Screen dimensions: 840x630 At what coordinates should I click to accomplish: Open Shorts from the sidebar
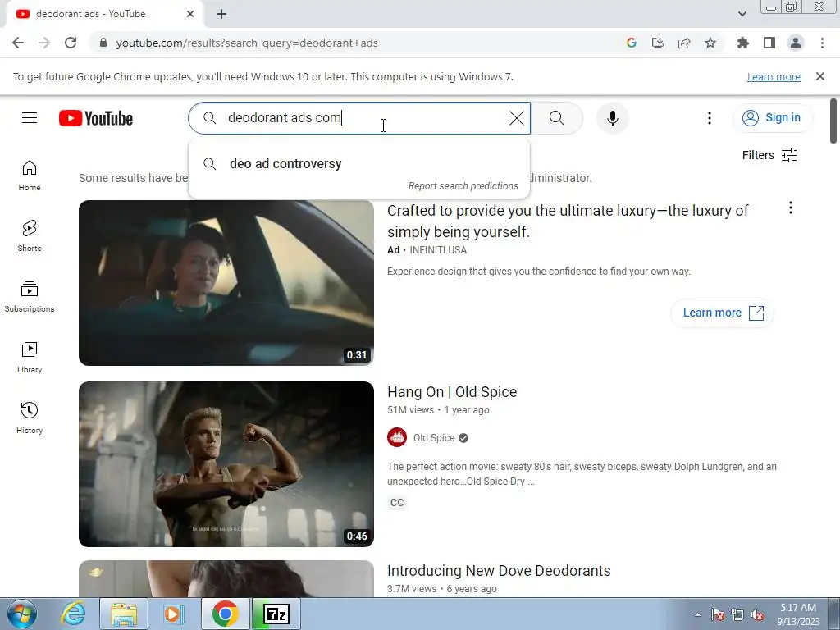[x=30, y=236]
